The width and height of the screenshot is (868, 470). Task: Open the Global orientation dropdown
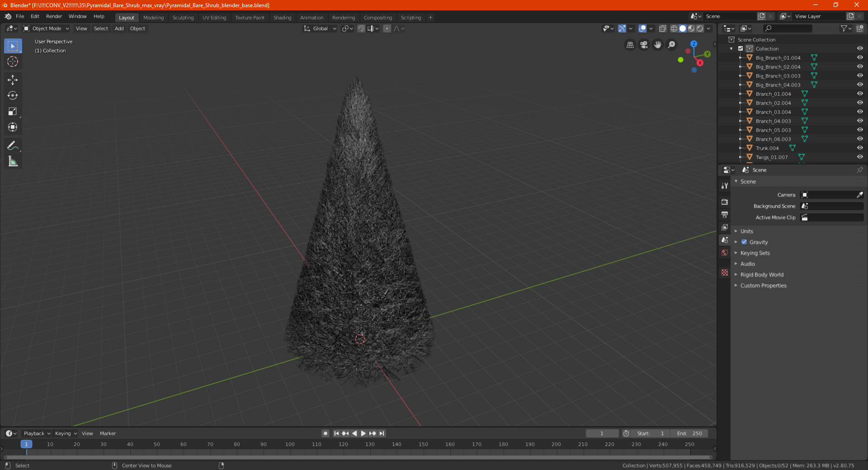320,28
